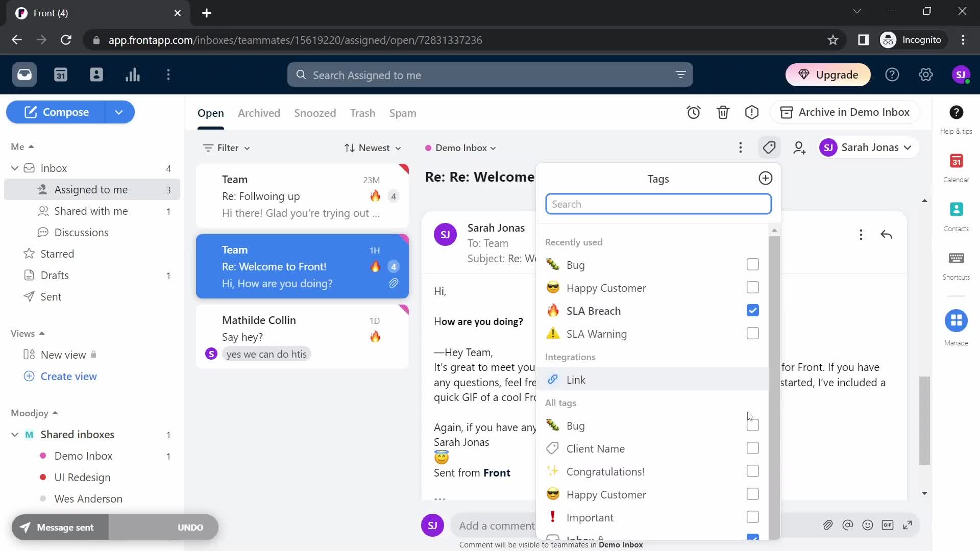Screen dimensions: 980x551
Task: Uncheck the SLA Breach tag checkbox
Action: (753, 310)
